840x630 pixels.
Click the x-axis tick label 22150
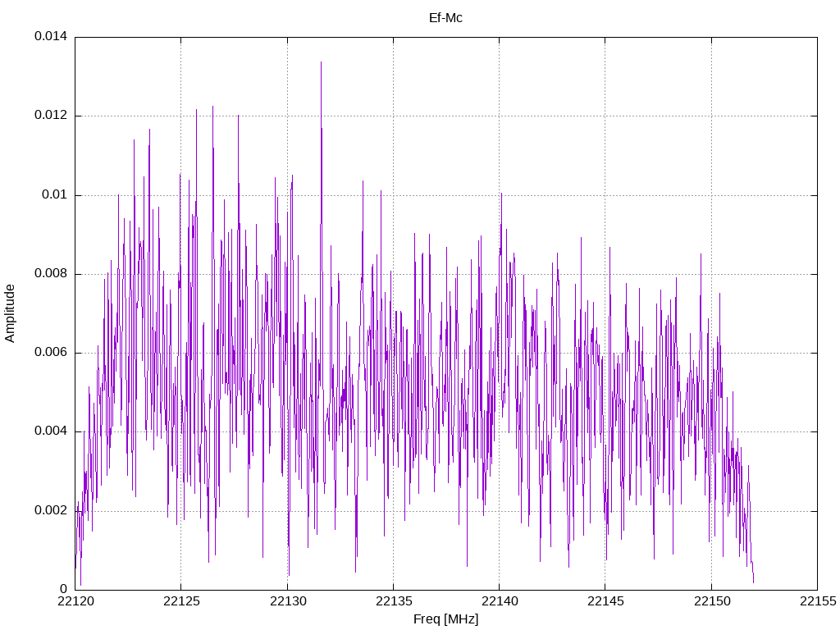[x=712, y=601]
